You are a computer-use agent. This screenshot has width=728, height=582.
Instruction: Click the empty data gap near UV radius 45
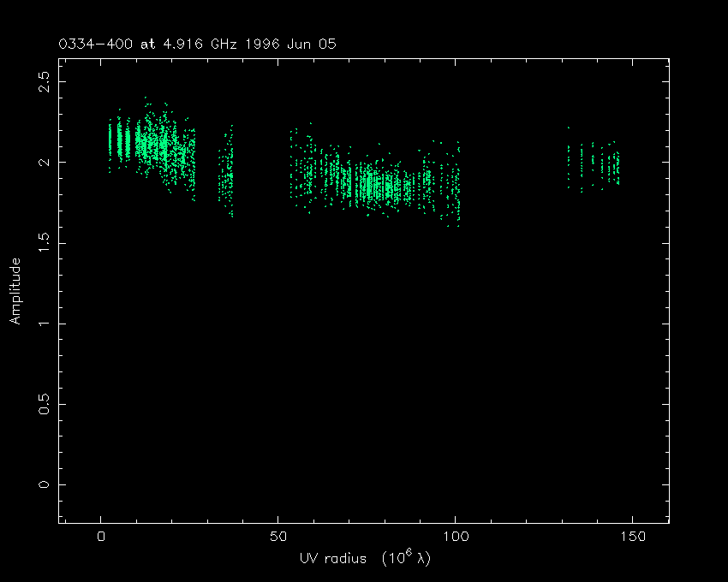pyautogui.click(x=261, y=171)
